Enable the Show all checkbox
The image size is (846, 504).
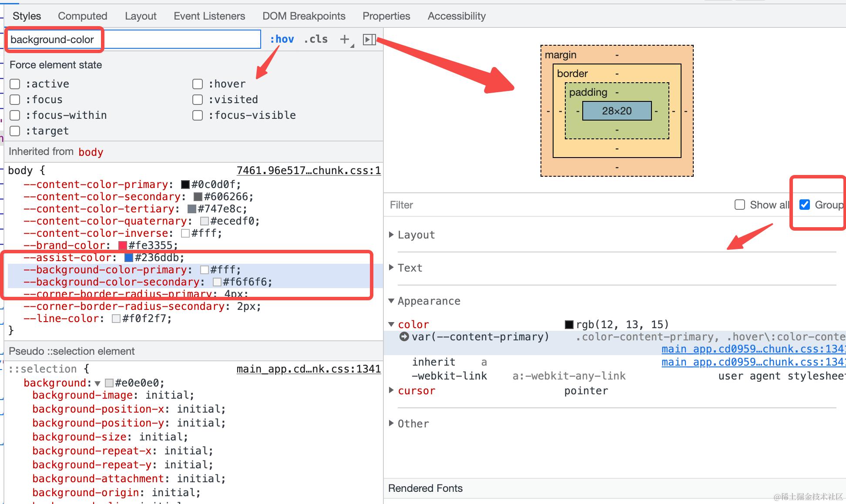click(739, 205)
